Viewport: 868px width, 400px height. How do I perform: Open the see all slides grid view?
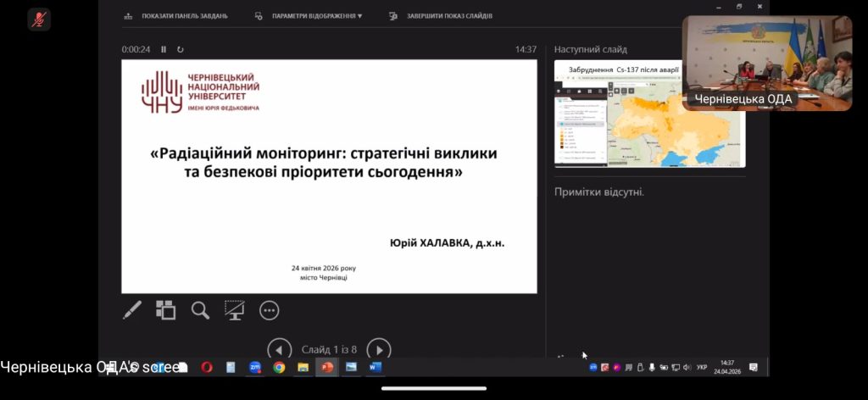click(165, 310)
